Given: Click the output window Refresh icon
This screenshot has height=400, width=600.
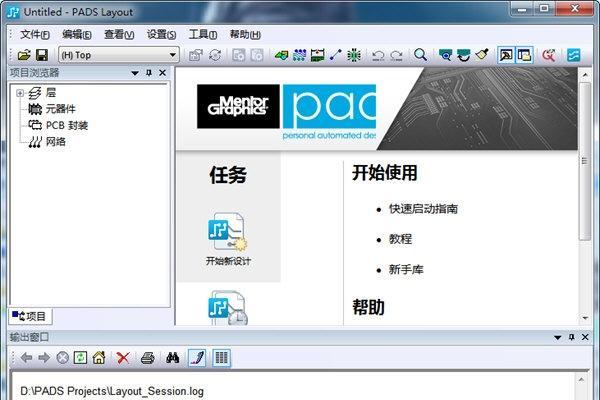Looking at the screenshot, I should [80, 358].
